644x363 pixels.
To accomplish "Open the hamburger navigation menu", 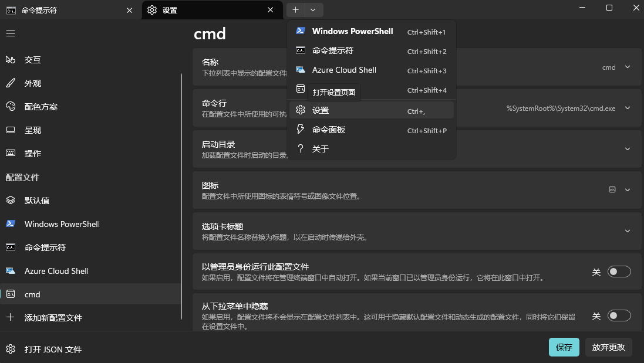I will tap(11, 33).
